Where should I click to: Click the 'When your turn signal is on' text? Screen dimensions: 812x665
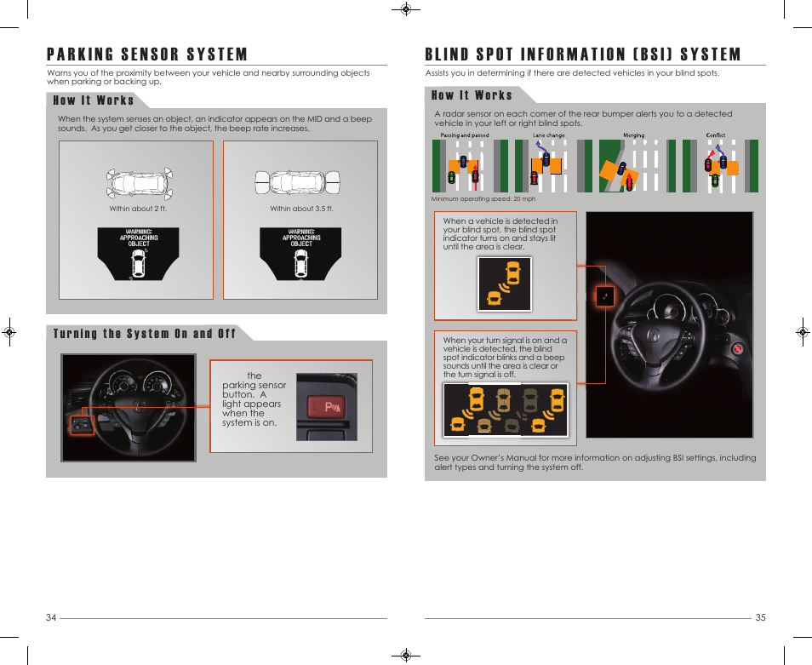505,358
